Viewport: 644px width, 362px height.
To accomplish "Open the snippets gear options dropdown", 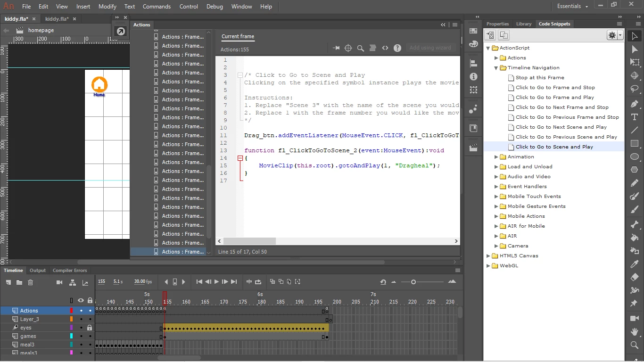I will pos(615,35).
